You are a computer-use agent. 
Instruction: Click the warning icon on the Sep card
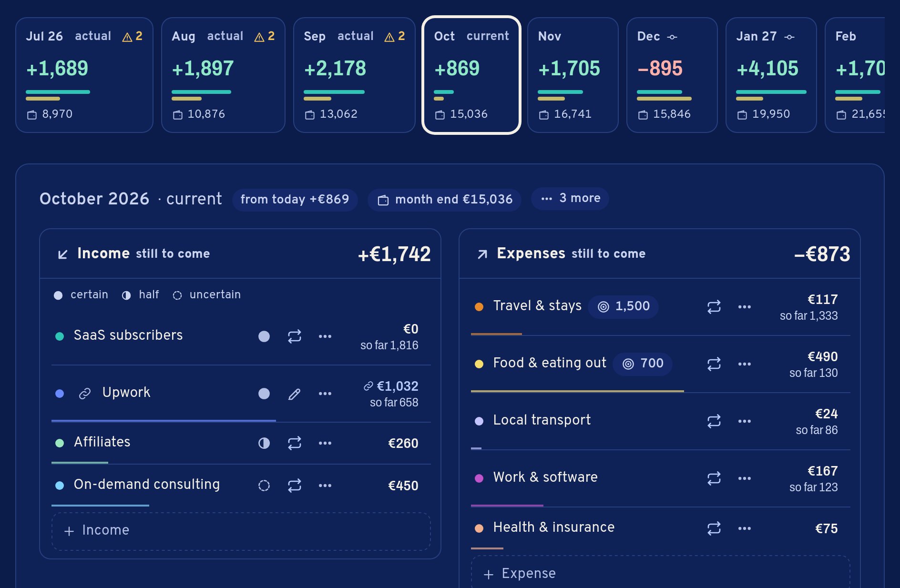pyautogui.click(x=389, y=37)
